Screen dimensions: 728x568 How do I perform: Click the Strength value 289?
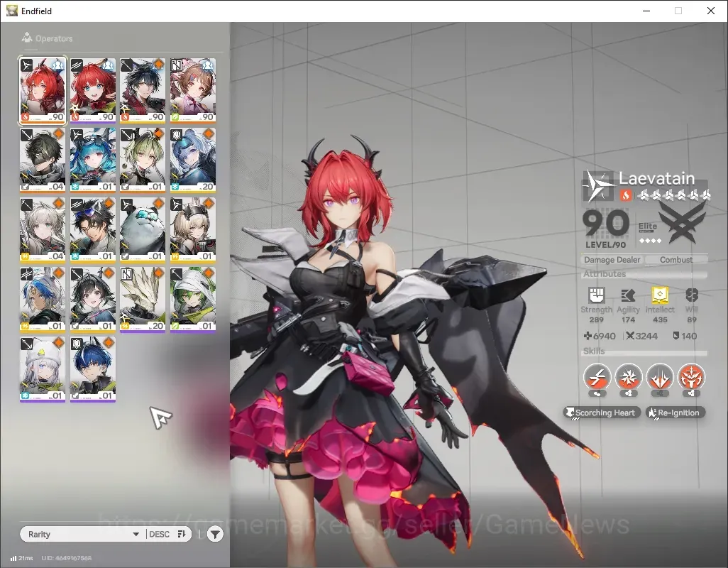point(597,319)
